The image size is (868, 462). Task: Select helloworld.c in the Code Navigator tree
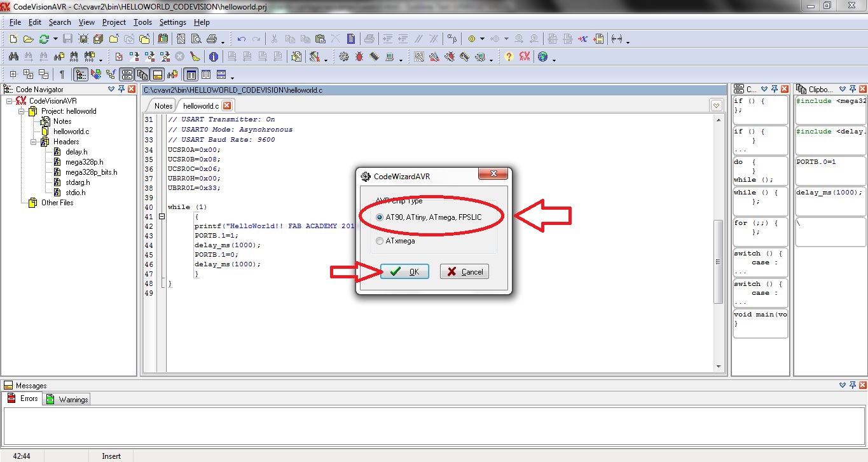[71, 132]
